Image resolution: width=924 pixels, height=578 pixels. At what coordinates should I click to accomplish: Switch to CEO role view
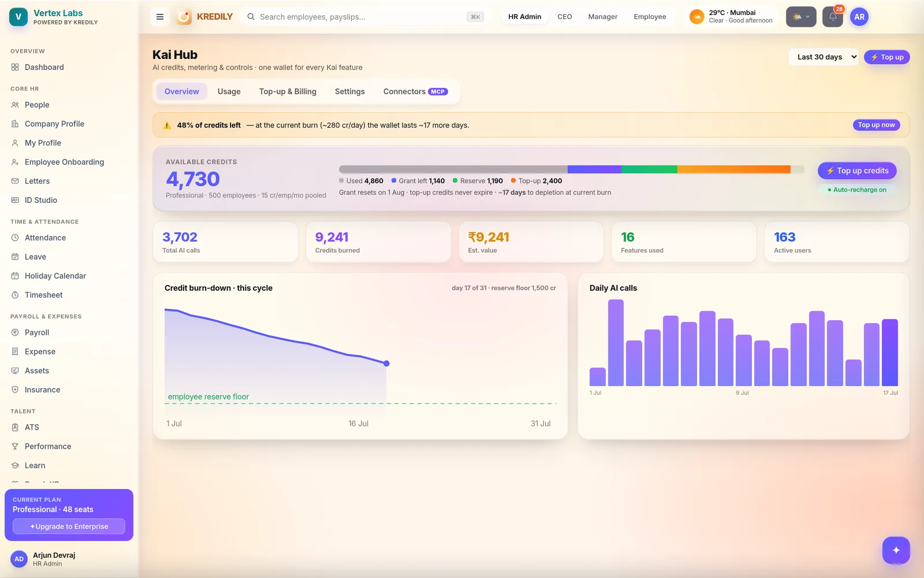(x=565, y=17)
